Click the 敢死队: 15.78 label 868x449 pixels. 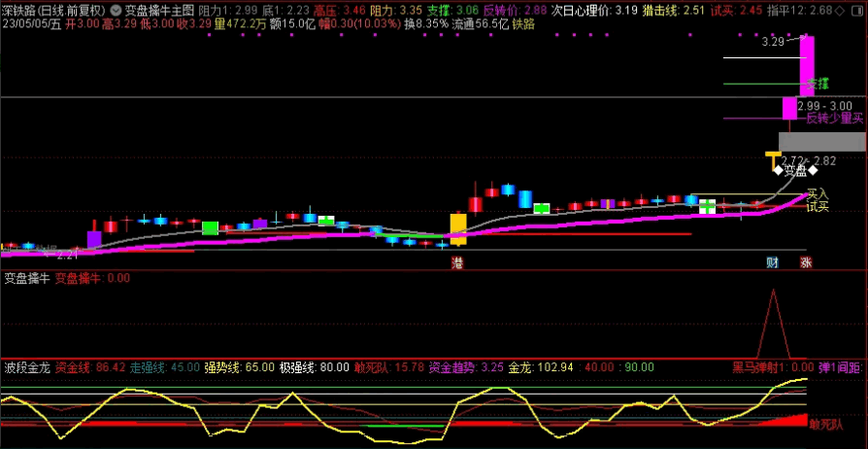click(x=389, y=367)
